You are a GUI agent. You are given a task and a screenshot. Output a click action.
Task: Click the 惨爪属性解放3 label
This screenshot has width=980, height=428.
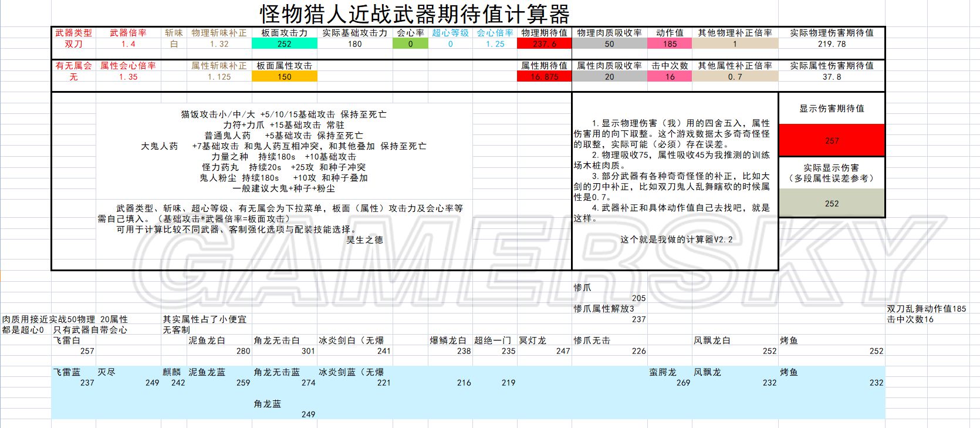tap(604, 308)
